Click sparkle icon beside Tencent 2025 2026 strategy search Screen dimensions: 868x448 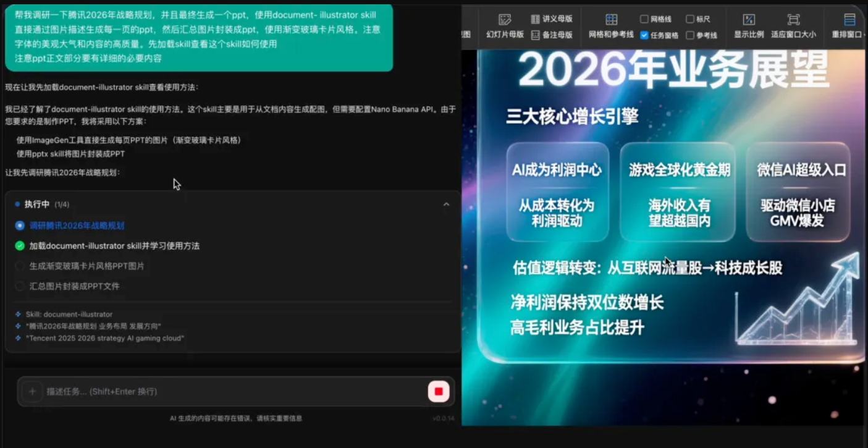tap(18, 339)
